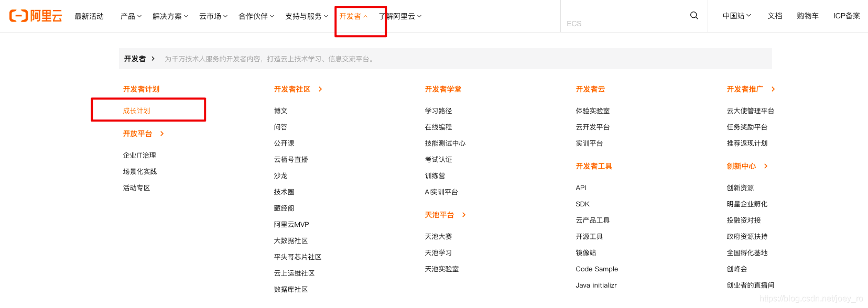Open the 体验实验室 link
Viewport: 868px width, 308px height.
[593, 111]
